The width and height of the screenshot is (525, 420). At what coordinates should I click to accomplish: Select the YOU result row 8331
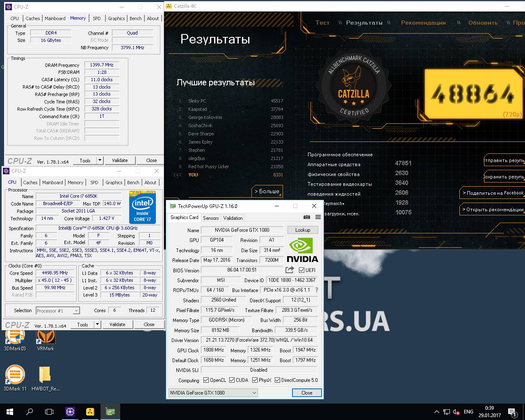pos(228,175)
